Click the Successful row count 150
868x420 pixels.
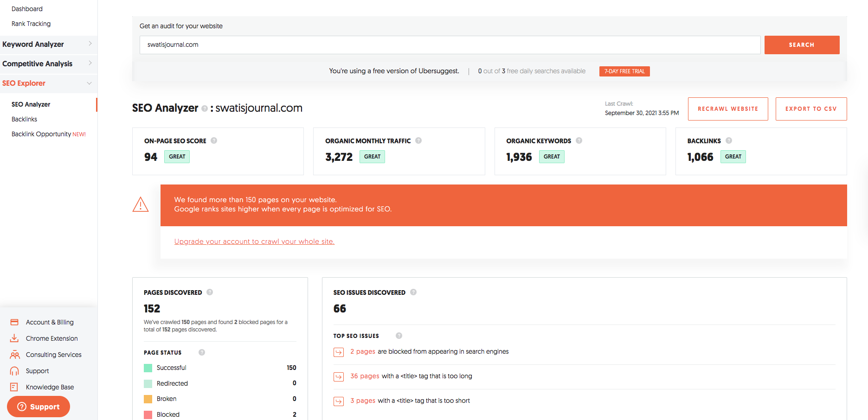[x=291, y=368]
